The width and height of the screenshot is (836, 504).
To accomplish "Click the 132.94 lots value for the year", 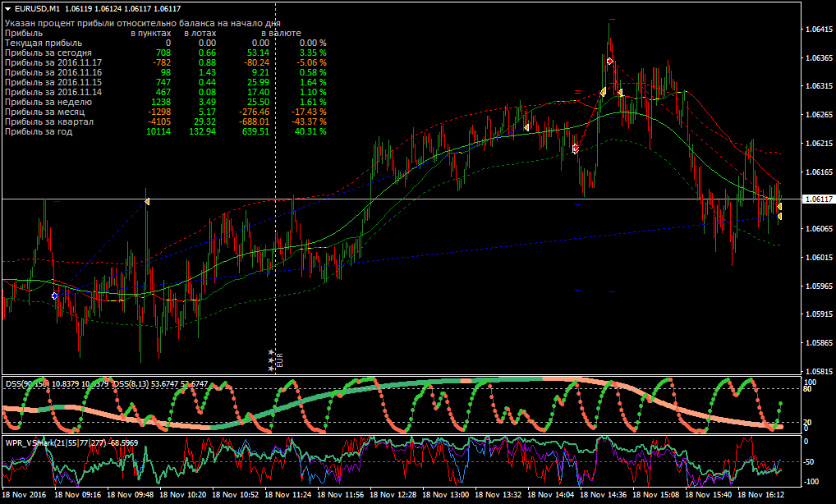I will (203, 131).
